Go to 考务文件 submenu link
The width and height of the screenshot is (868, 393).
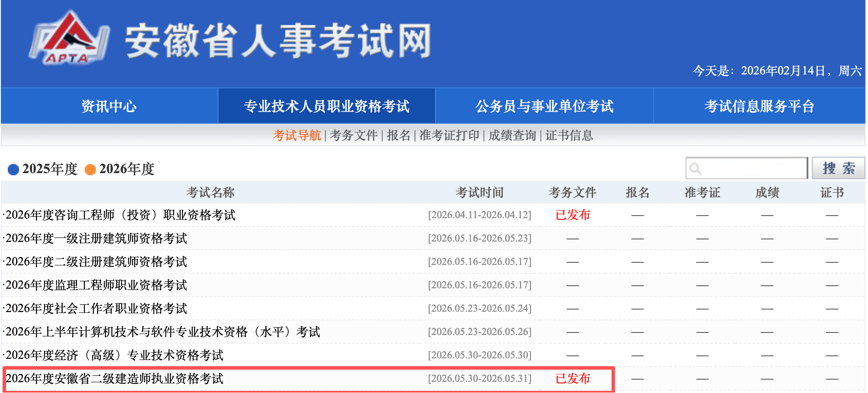[354, 135]
